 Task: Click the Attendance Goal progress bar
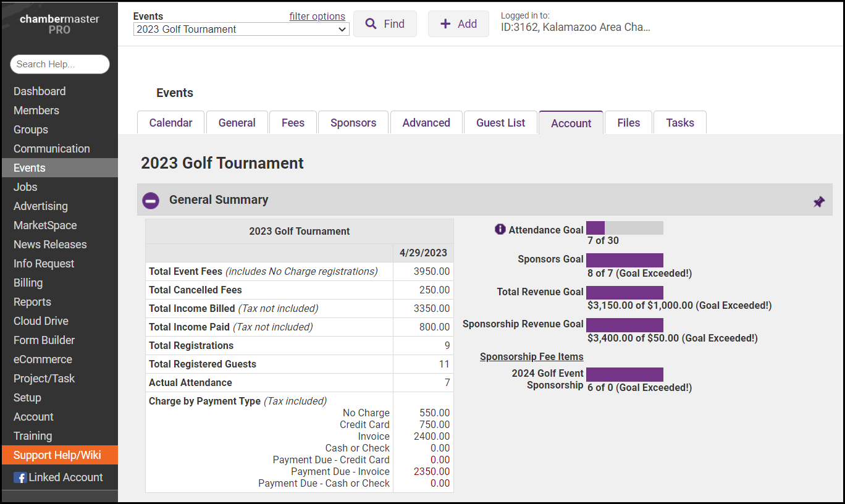(x=624, y=228)
